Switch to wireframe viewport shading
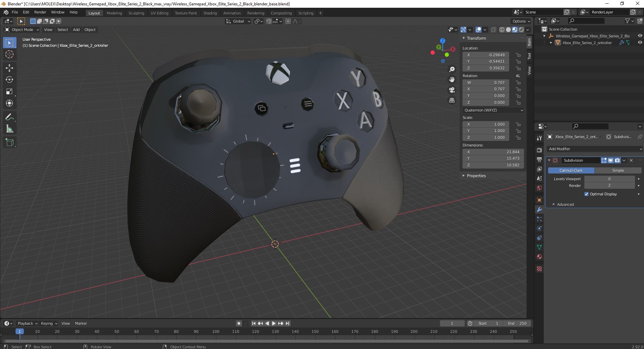The height and width of the screenshot is (349, 644). (502, 30)
